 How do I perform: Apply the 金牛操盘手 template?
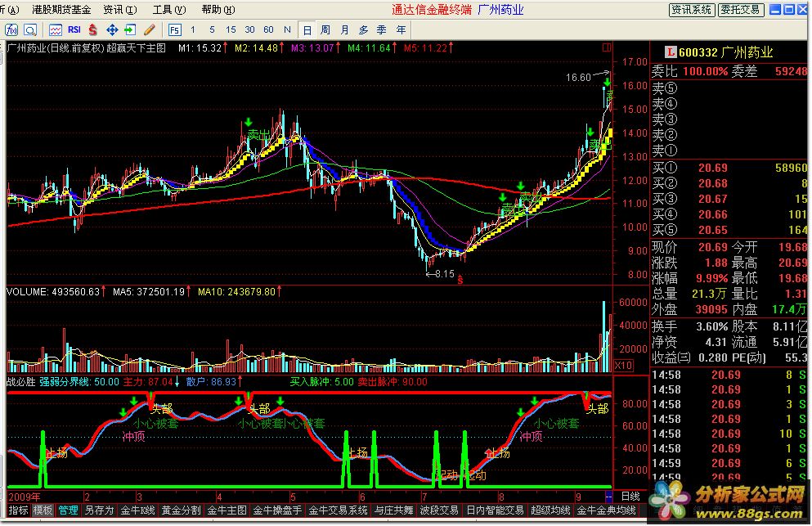point(277,510)
